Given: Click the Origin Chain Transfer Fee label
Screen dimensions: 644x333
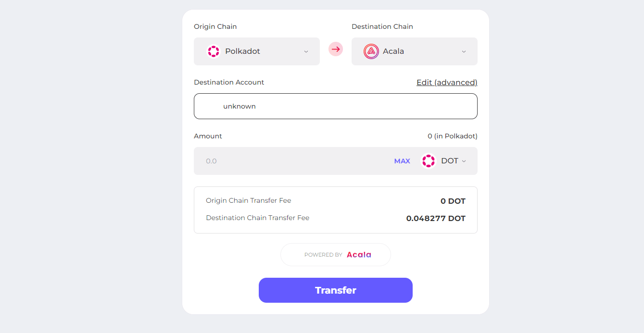Looking at the screenshot, I should tap(249, 200).
